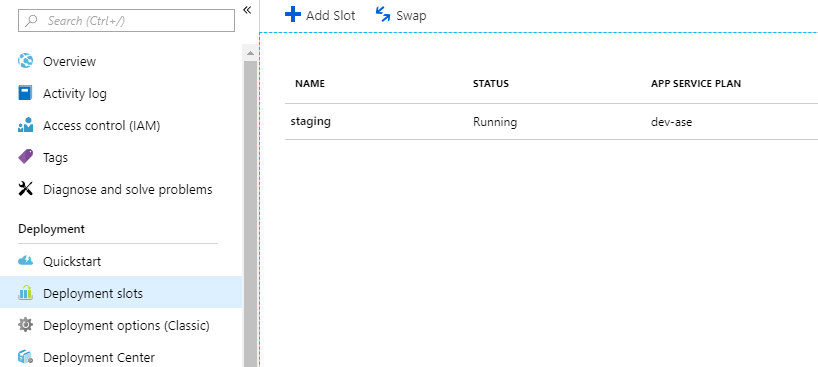Click the Swap arrows icon

(383, 15)
